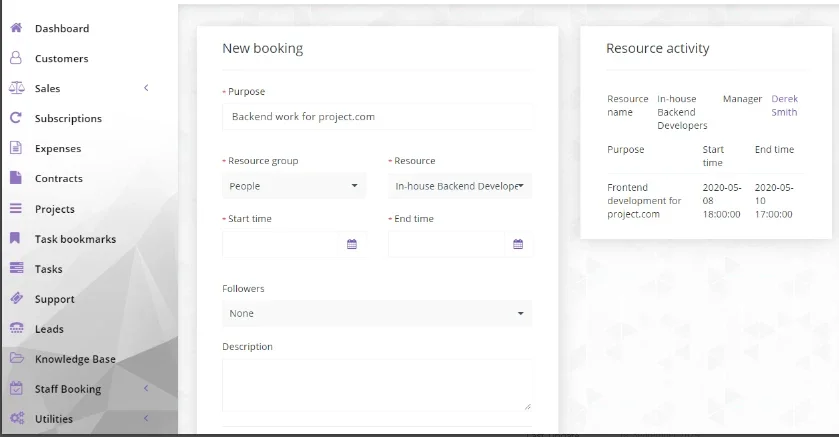
Task: Click the Purpose text field
Action: coord(377,117)
